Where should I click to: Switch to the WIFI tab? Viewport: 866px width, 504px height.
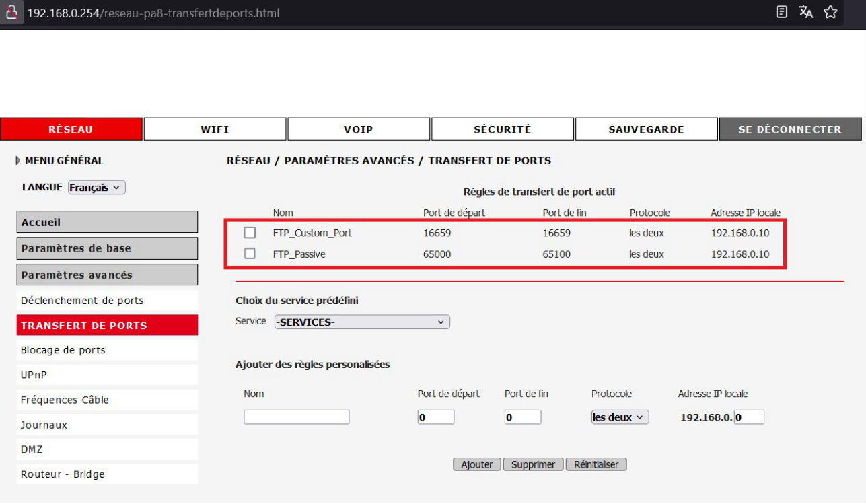215,129
